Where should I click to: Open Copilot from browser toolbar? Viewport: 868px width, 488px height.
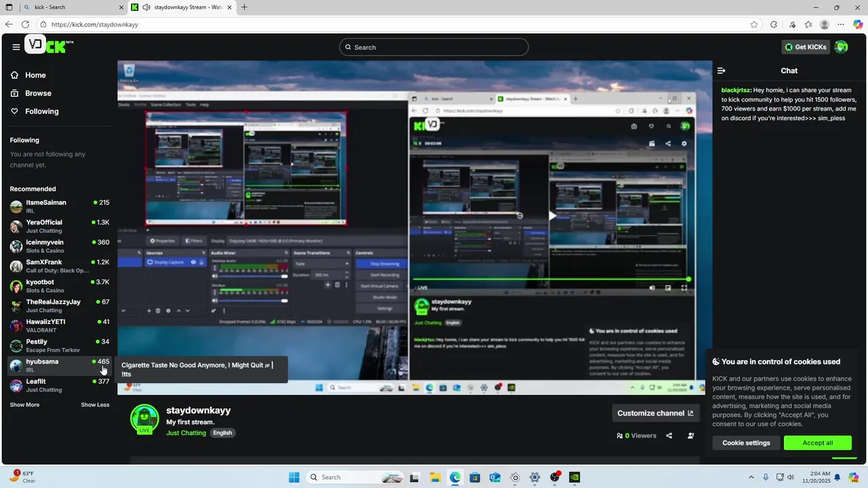(x=858, y=24)
